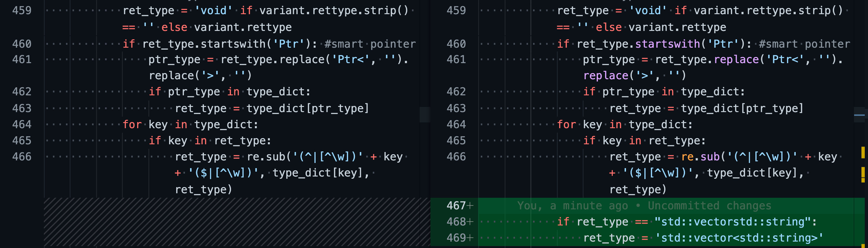
Task: Click line number 464 in the right pane
Action: click(x=456, y=125)
